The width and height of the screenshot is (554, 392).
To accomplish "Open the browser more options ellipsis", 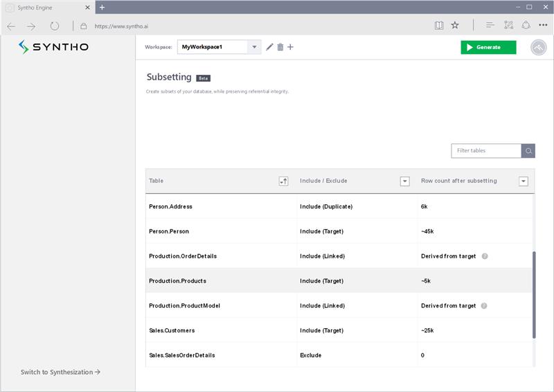I will (543, 25).
